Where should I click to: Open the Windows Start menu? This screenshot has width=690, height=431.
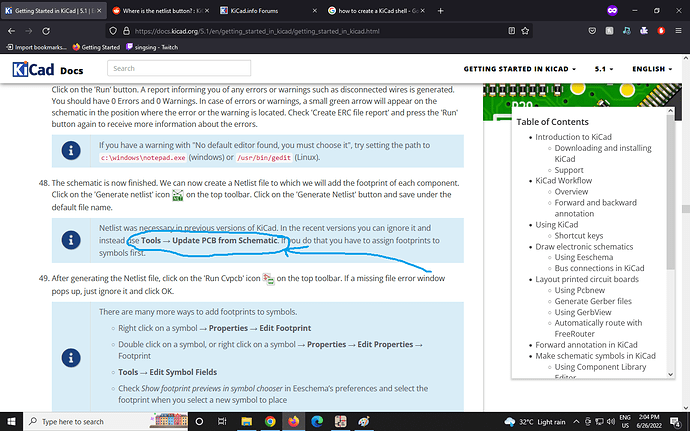[x=11, y=421]
